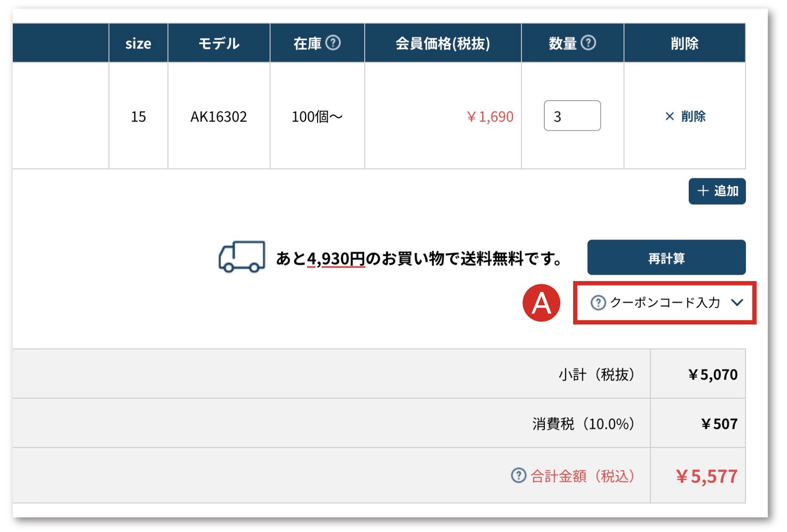Screen dimensions: 787x532
Task: Click the total value ¥5,577
Action: click(707, 476)
